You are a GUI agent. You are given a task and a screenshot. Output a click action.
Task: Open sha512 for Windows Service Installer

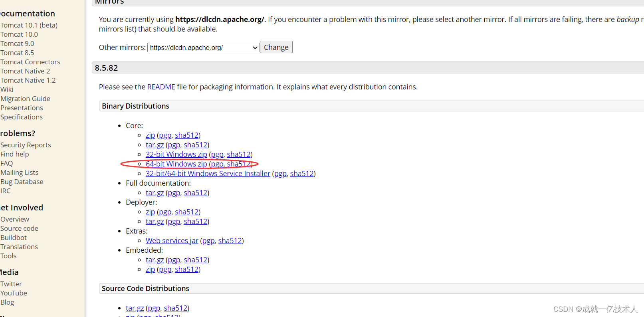[302, 174]
